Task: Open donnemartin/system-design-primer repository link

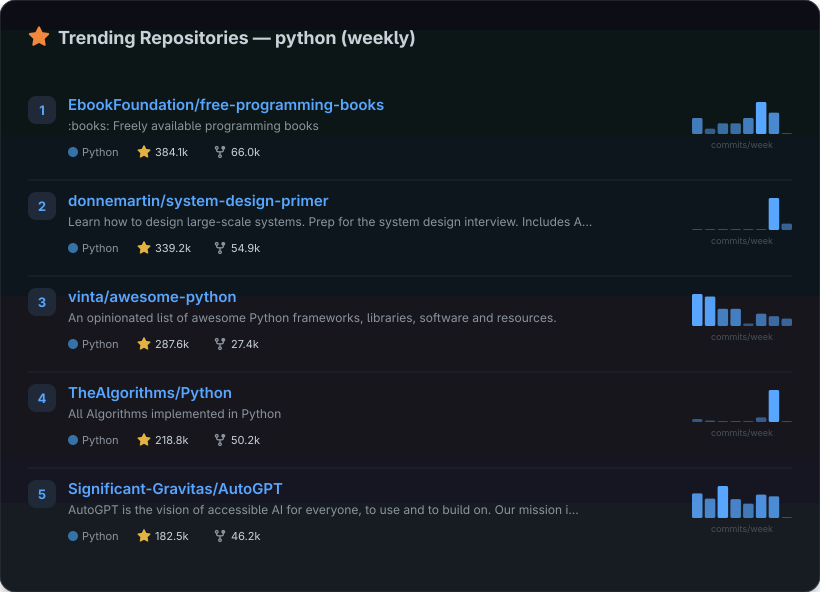Action: (x=198, y=201)
